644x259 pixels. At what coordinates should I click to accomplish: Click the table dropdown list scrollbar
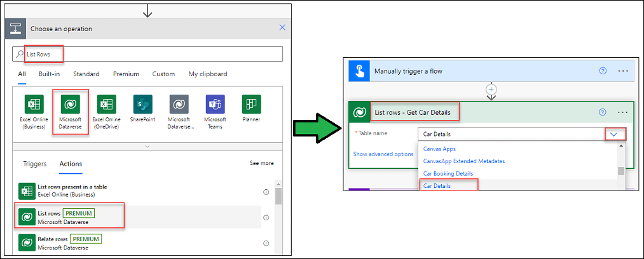coord(621,171)
